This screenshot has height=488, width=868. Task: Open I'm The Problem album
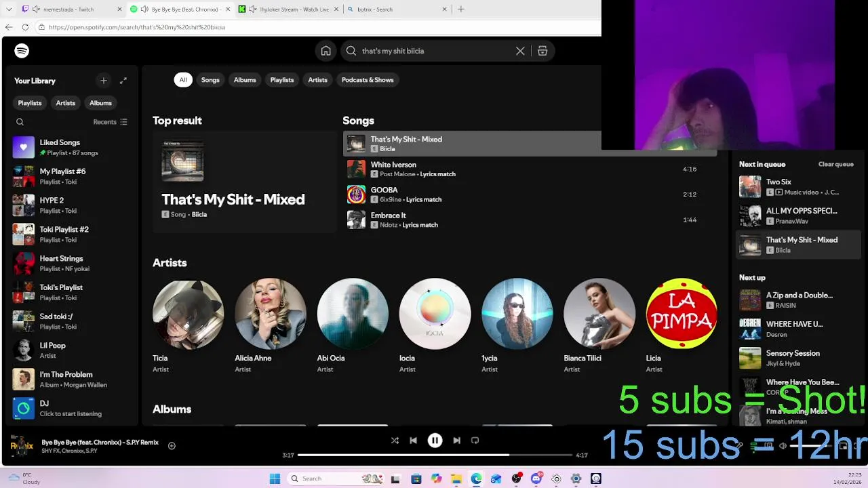[x=71, y=380]
